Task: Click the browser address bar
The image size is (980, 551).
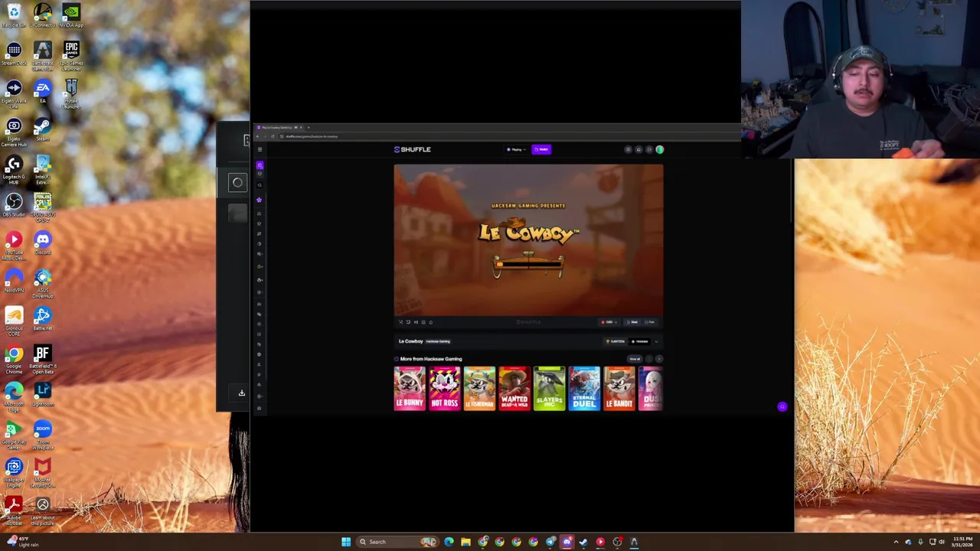Action: 498,136
